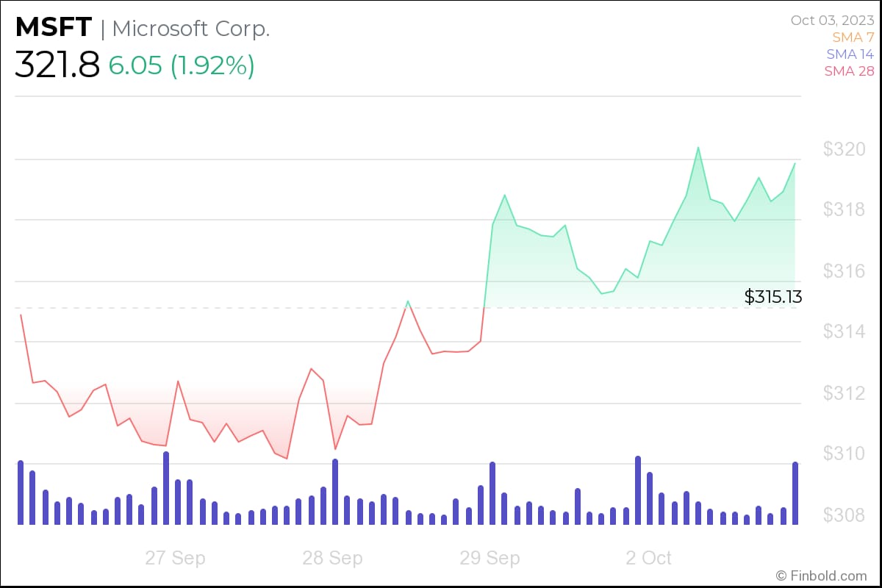Image resolution: width=882 pixels, height=588 pixels.
Task: Toggle the SMA 14 indicator
Action: click(x=851, y=54)
